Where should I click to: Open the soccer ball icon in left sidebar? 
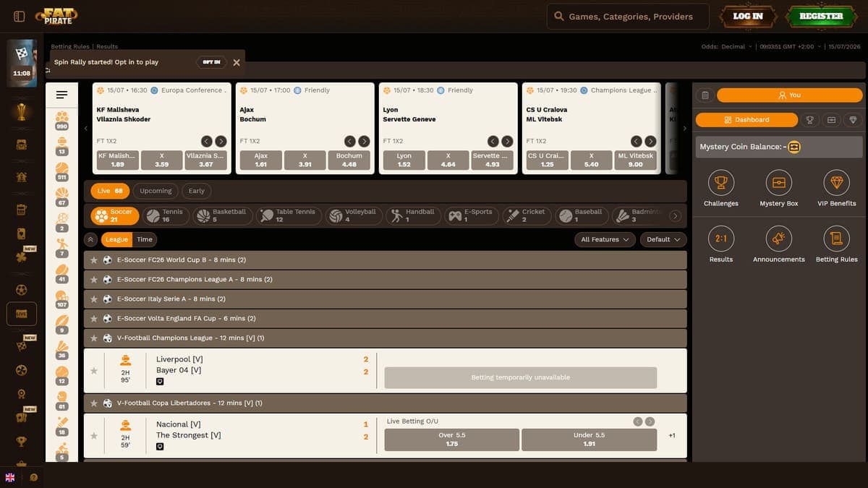tap(21, 290)
